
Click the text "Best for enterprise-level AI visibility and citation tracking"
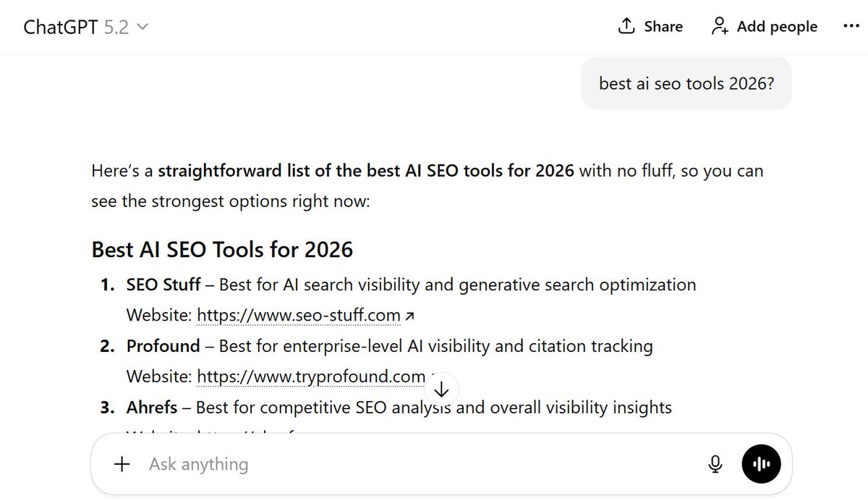(435, 346)
